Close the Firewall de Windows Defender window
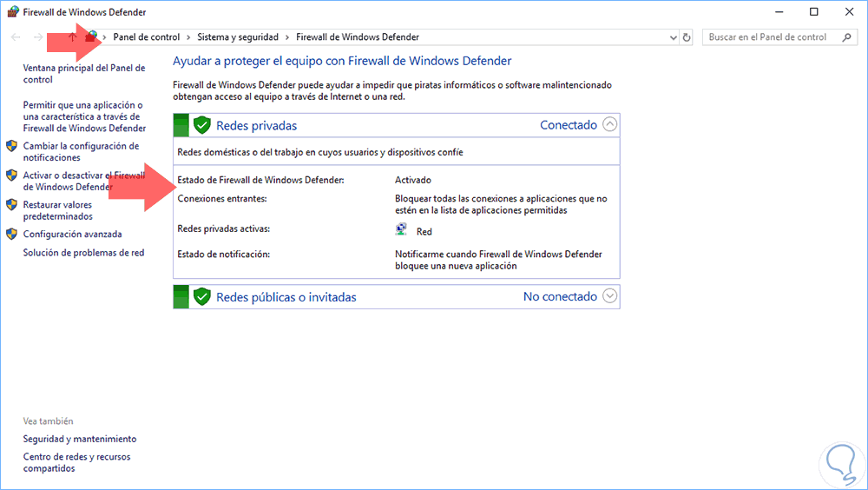Image resolution: width=868 pixels, height=490 pixels. click(849, 11)
